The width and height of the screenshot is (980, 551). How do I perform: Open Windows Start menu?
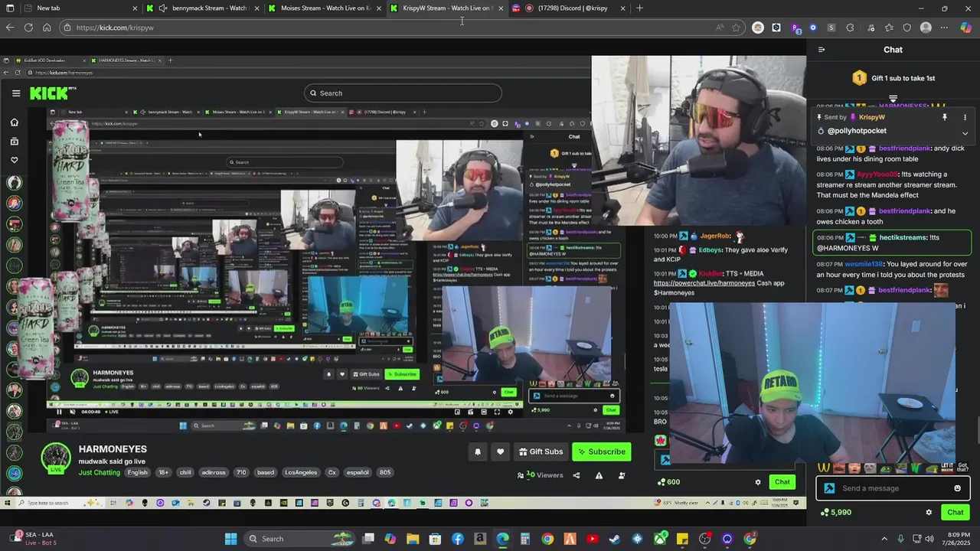click(230, 539)
